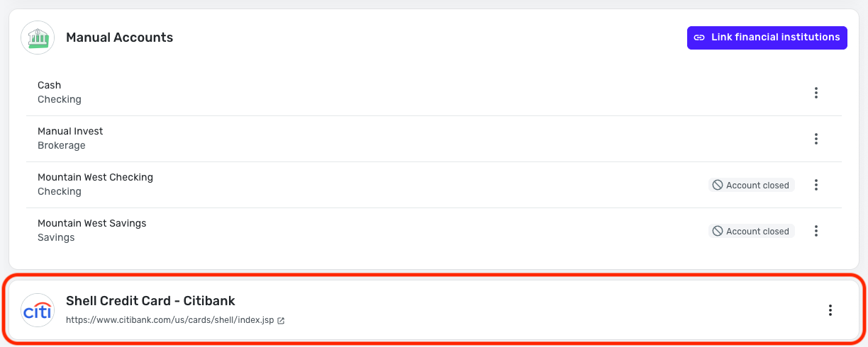Click the Citi logo icon
This screenshot has width=868, height=347.
(x=38, y=310)
